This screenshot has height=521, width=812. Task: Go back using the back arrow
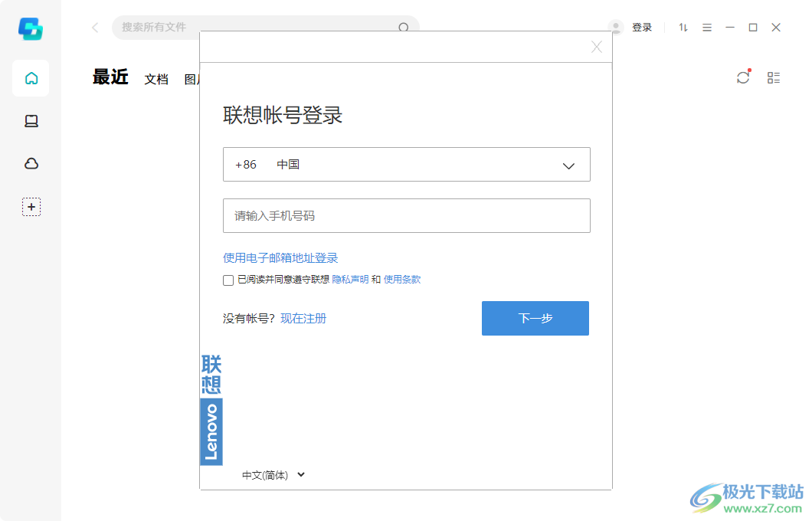95,28
